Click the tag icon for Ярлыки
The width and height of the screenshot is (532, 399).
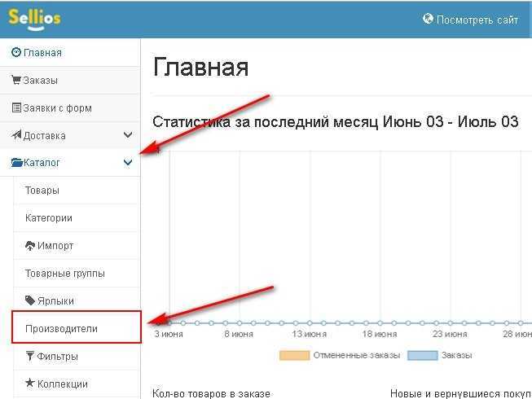30,300
